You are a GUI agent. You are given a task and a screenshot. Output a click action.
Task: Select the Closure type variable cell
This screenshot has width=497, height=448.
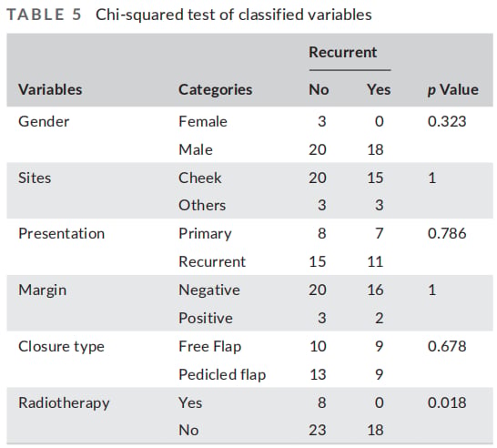pyautogui.click(x=61, y=347)
